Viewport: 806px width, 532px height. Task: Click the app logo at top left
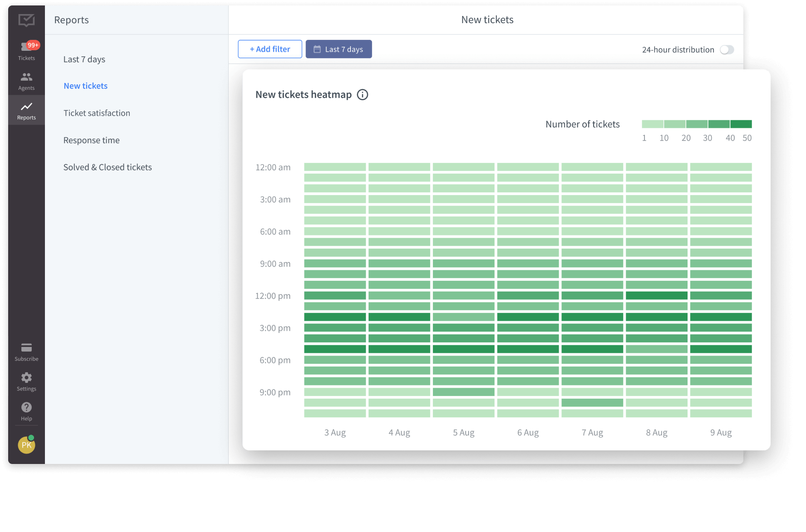coord(26,20)
